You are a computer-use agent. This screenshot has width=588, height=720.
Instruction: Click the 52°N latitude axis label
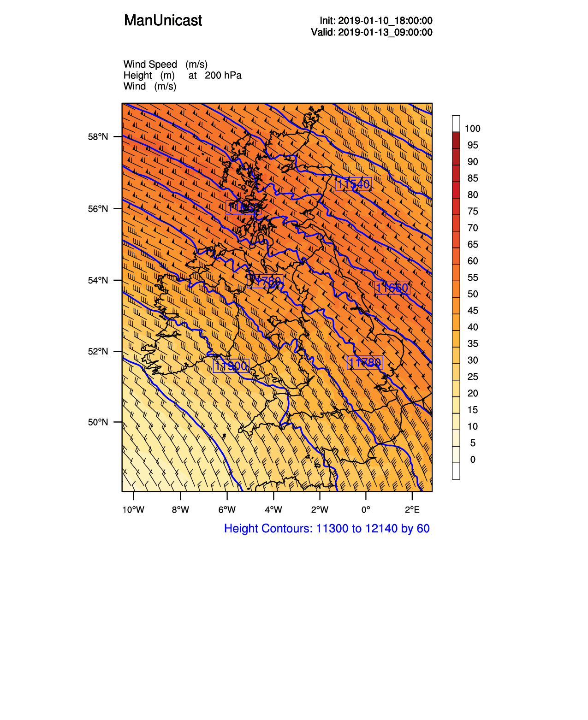[x=98, y=351]
